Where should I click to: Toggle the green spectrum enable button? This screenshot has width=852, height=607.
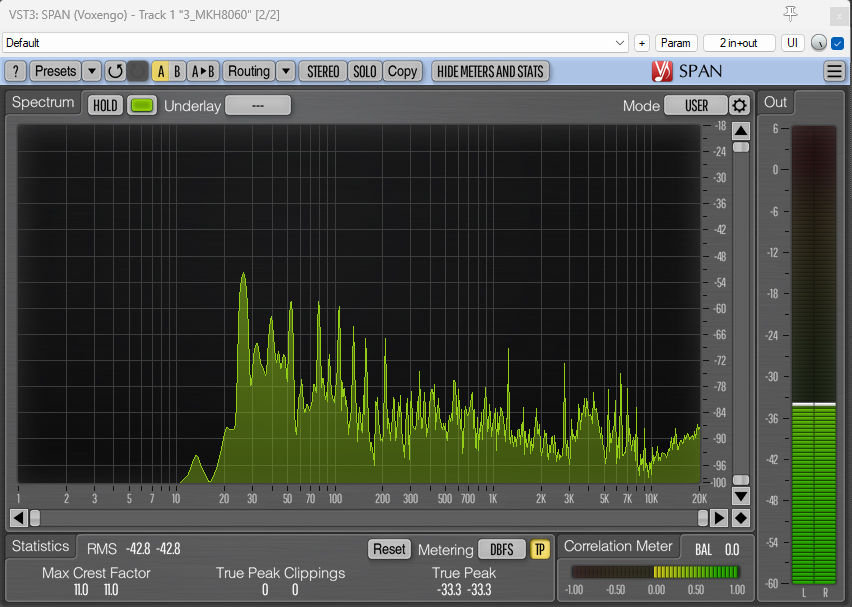(x=142, y=105)
